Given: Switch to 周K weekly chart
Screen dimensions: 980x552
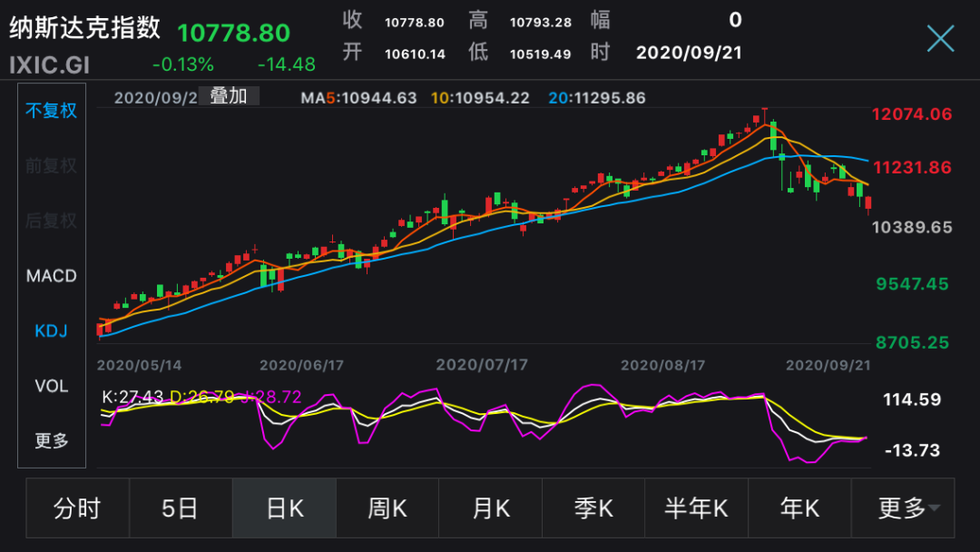Looking at the screenshot, I should [387, 508].
